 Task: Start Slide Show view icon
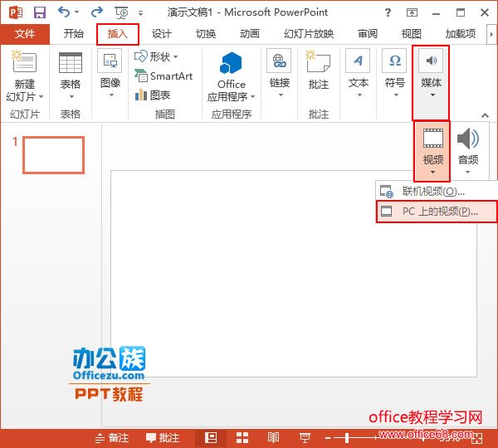(x=305, y=438)
